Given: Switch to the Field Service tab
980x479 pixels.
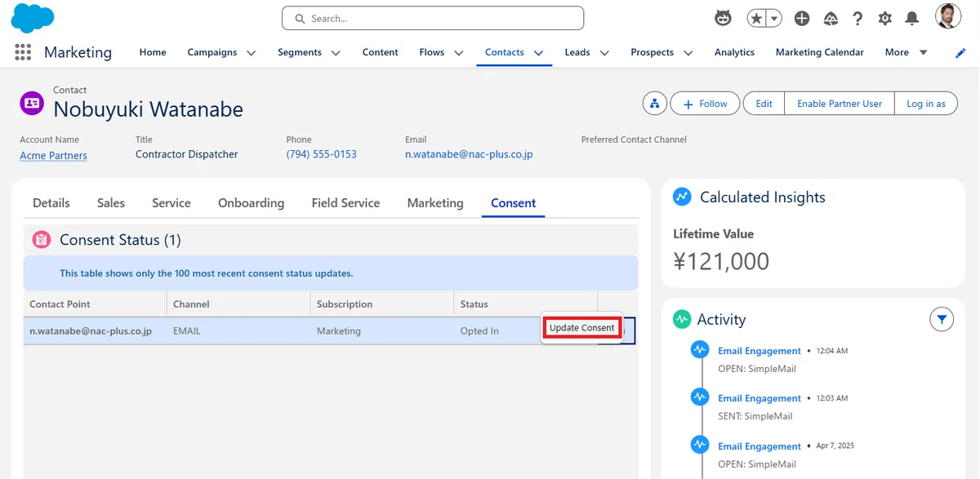Looking at the screenshot, I should click(345, 203).
